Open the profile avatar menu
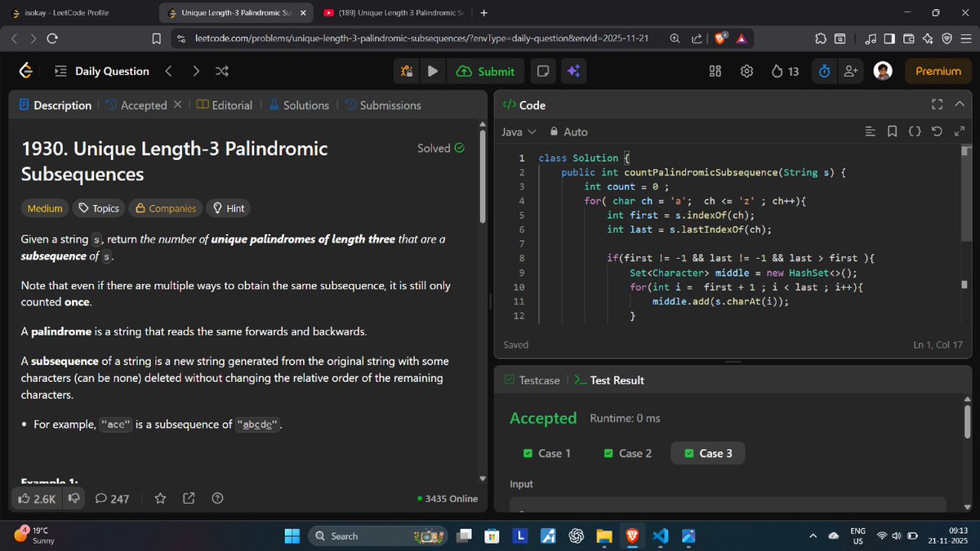The image size is (980, 551). (883, 71)
